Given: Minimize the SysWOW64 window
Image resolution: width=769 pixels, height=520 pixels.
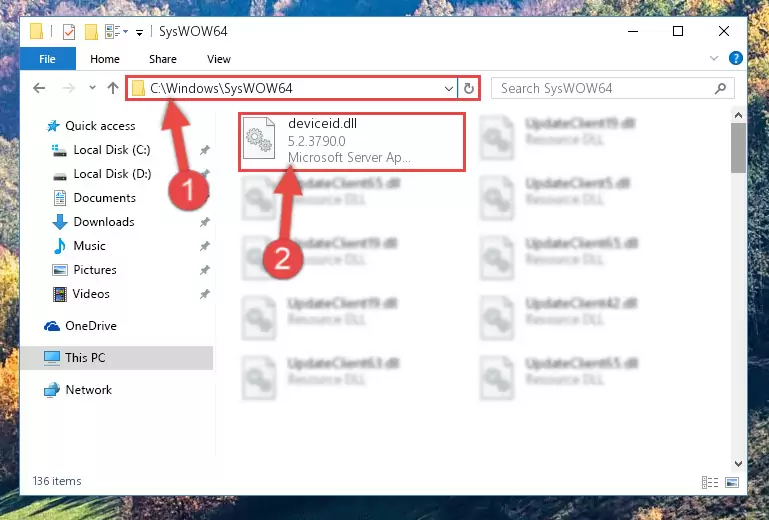Looking at the screenshot, I should (633, 31).
